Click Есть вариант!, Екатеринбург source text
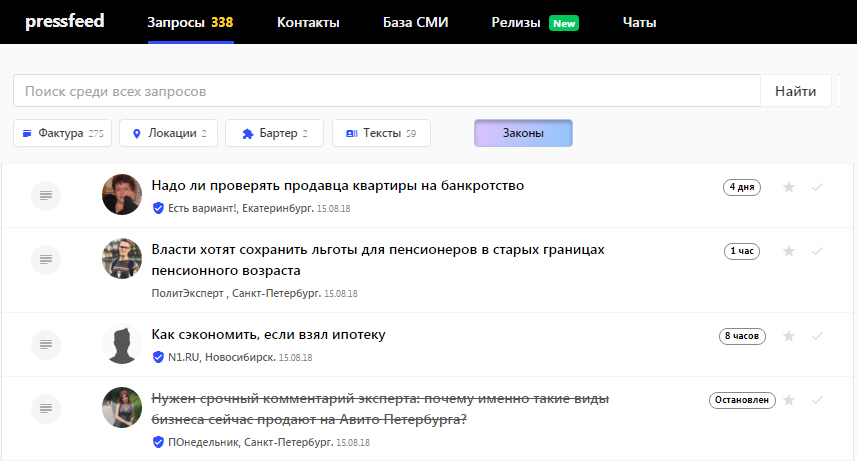 240,208
